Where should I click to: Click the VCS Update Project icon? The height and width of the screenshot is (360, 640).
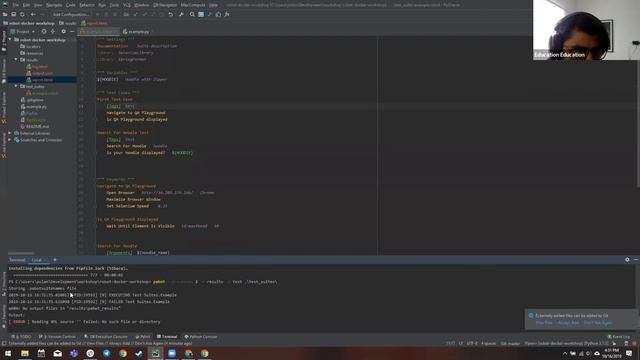[x=135, y=14]
